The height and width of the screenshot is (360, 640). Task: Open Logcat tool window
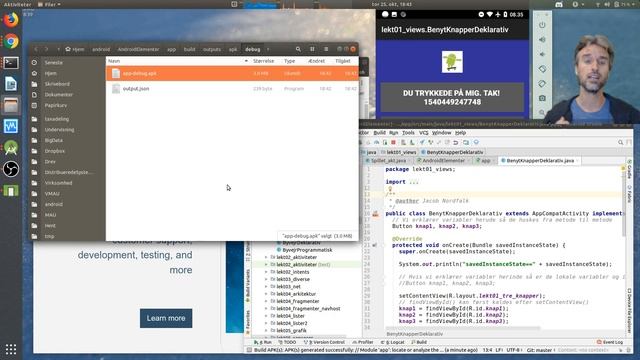(x=392, y=342)
